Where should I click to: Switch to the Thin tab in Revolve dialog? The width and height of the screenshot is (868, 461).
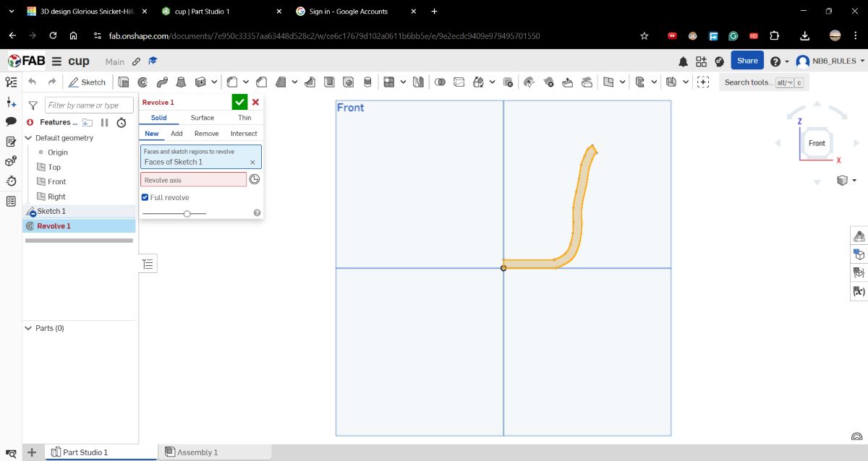(x=244, y=118)
